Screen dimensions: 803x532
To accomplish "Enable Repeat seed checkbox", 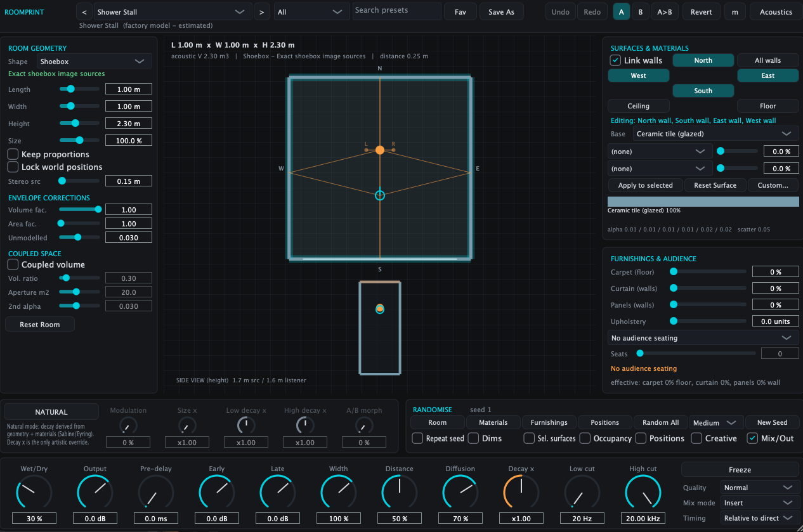I will [417, 438].
